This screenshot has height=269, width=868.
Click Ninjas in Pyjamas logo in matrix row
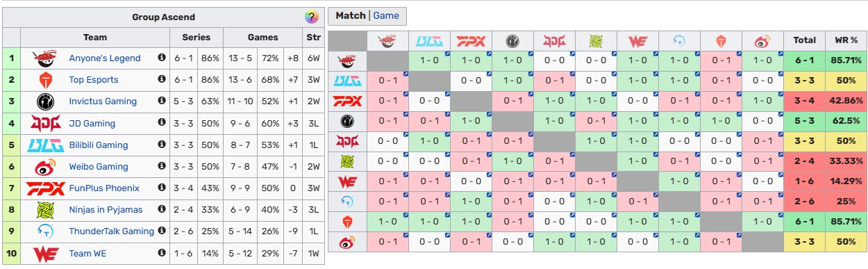[347, 162]
